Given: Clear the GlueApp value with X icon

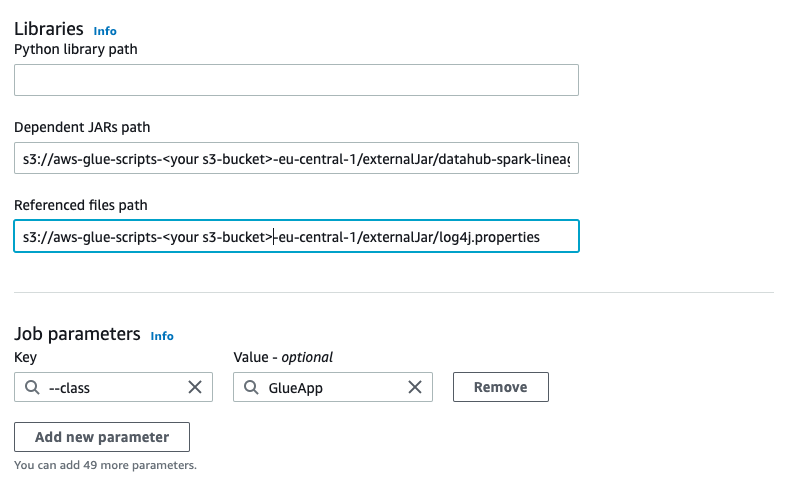Looking at the screenshot, I should coord(415,387).
